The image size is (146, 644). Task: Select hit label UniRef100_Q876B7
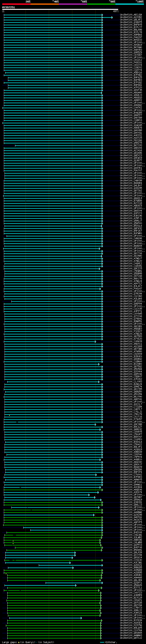click(131, 497)
